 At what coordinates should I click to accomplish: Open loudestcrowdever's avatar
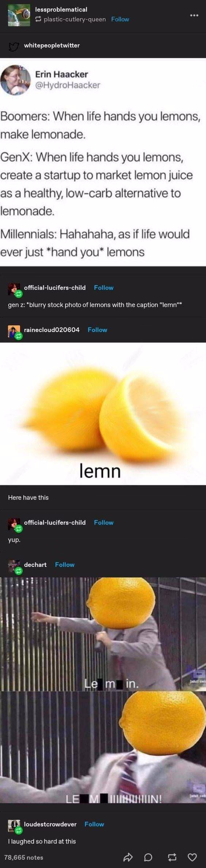[14, 826]
